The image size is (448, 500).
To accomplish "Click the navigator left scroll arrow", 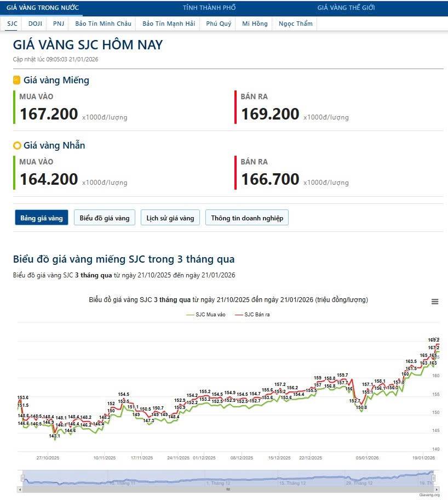I will coord(20,489).
